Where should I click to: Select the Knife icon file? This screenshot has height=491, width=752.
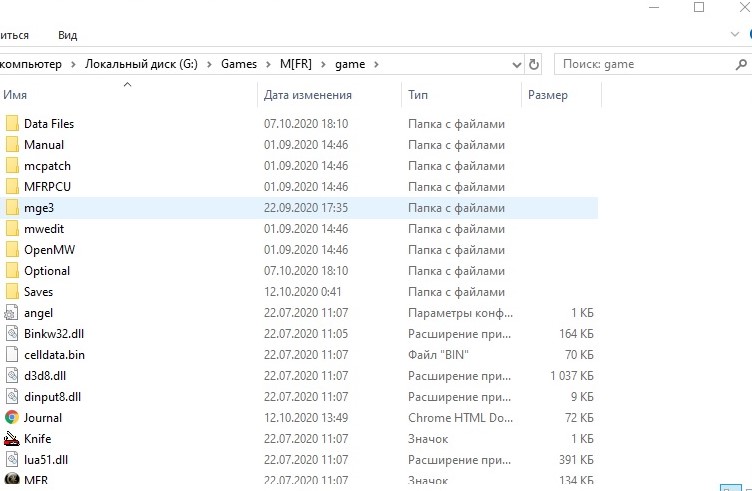[12, 439]
